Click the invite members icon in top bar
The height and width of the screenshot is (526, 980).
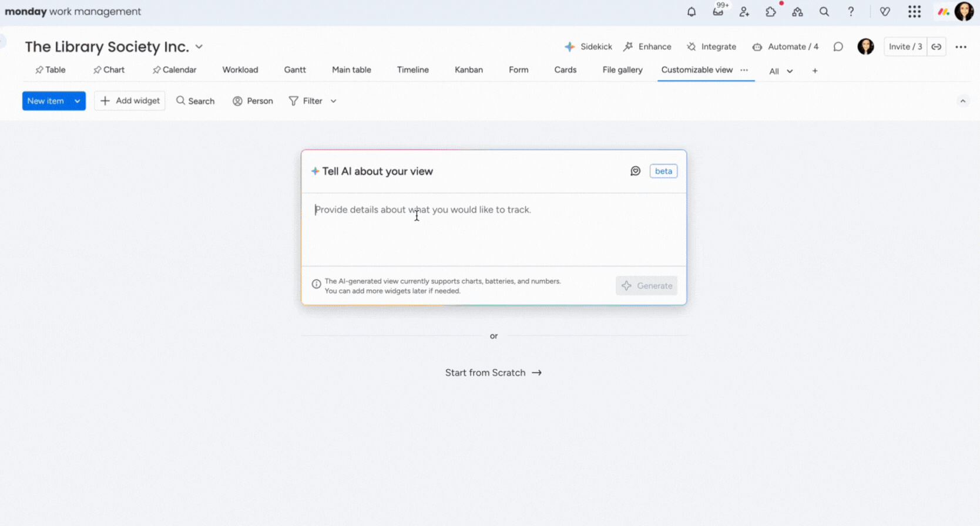coord(744,12)
